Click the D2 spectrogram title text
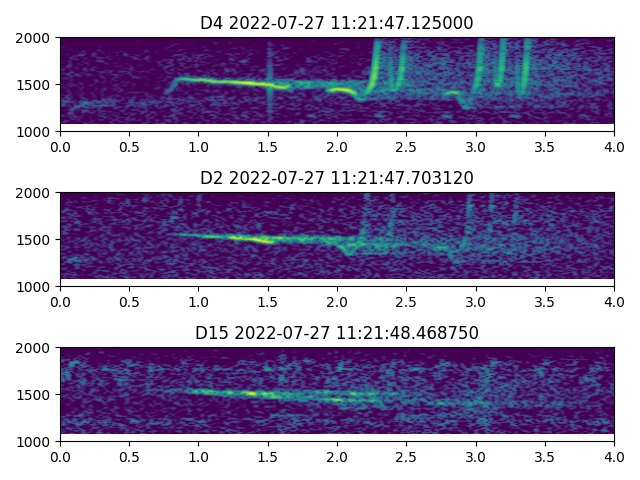 pyautogui.click(x=337, y=178)
